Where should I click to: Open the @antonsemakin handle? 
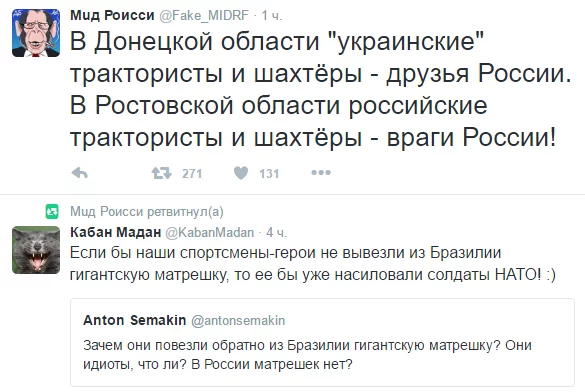click(238, 320)
